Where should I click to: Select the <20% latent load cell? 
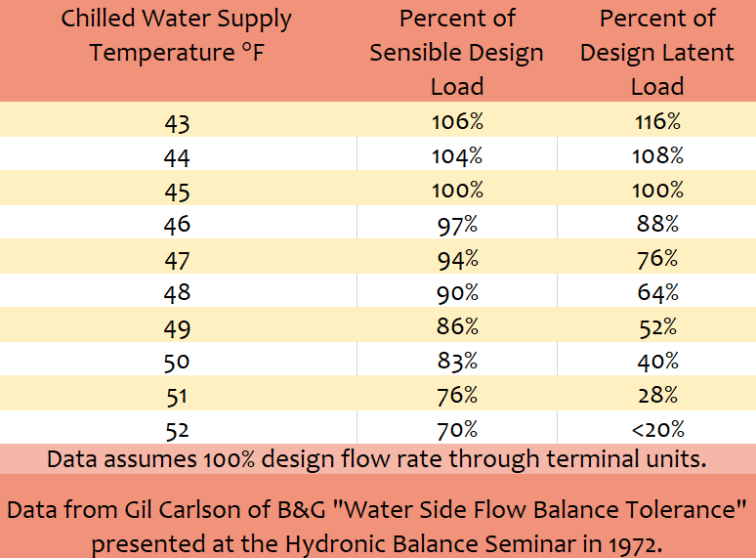pos(657,429)
